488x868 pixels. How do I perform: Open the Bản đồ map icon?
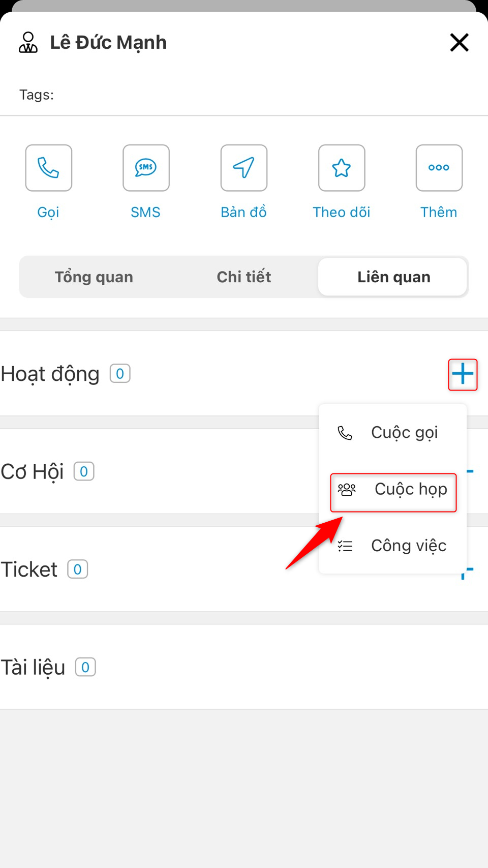coord(244,168)
